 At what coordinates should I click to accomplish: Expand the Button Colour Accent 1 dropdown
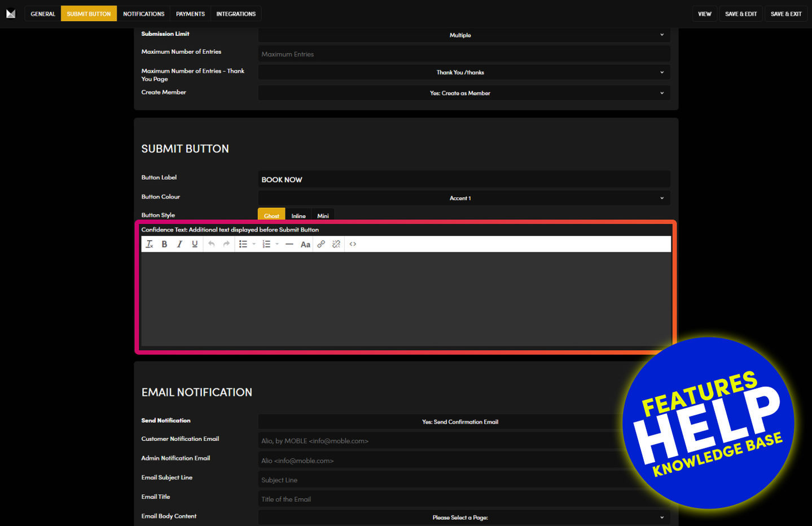click(x=464, y=198)
